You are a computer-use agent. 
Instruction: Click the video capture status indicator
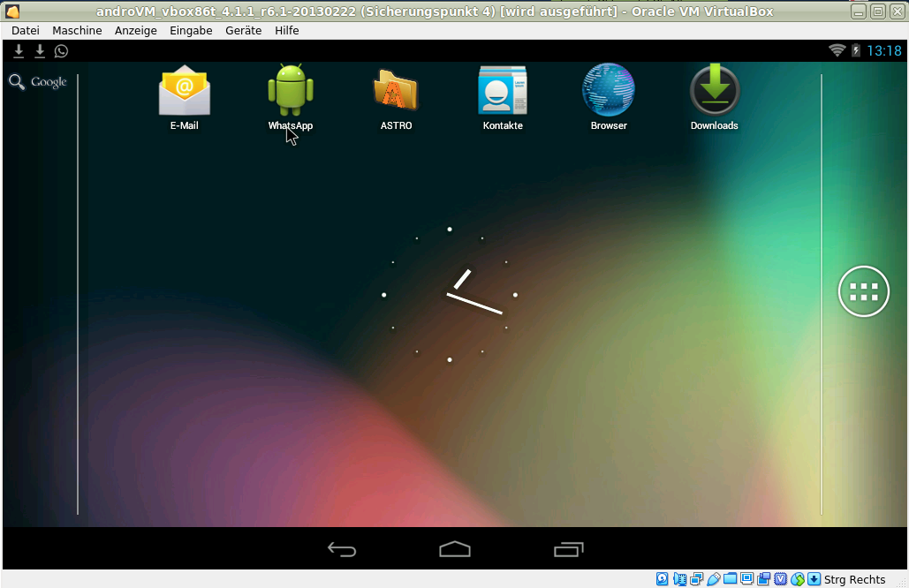pyautogui.click(x=764, y=578)
